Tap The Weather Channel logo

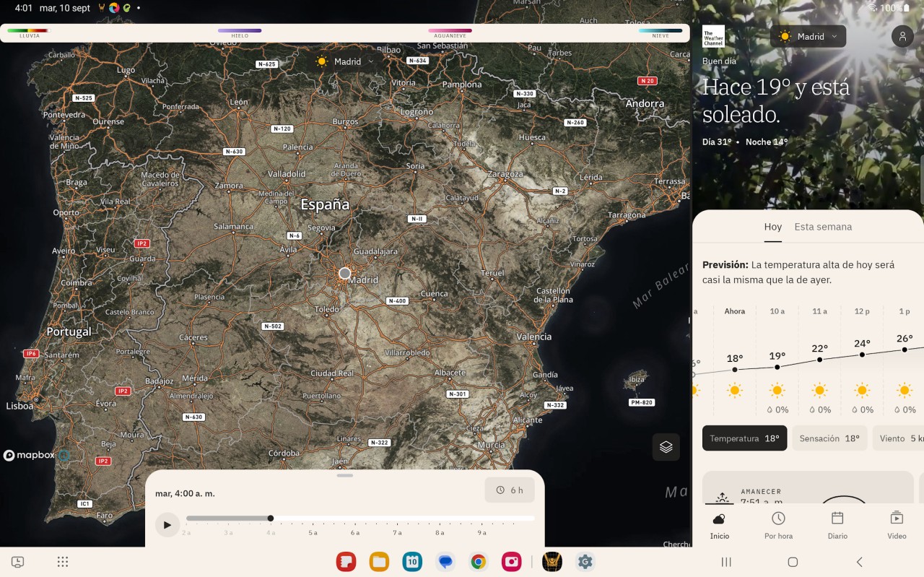coord(713,37)
